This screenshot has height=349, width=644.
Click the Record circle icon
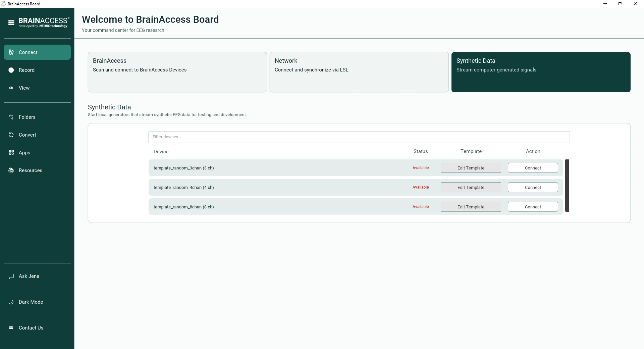pos(11,70)
